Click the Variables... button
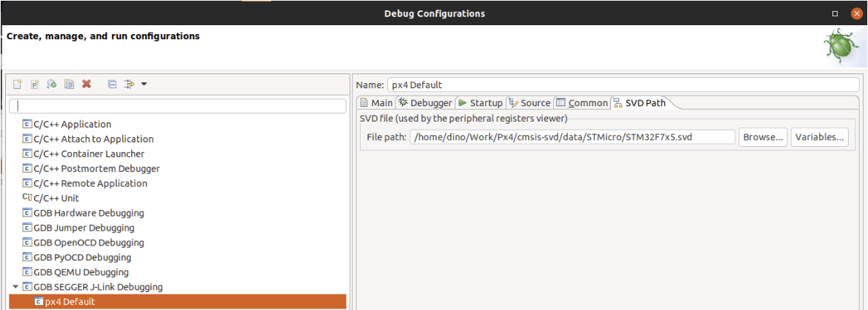868x310 pixels. [820, 137]
